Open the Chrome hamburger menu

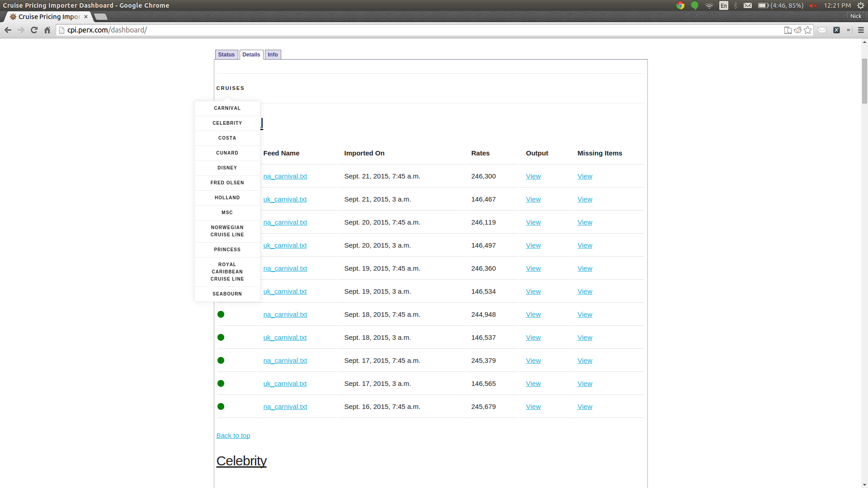[x=861, y=30]
